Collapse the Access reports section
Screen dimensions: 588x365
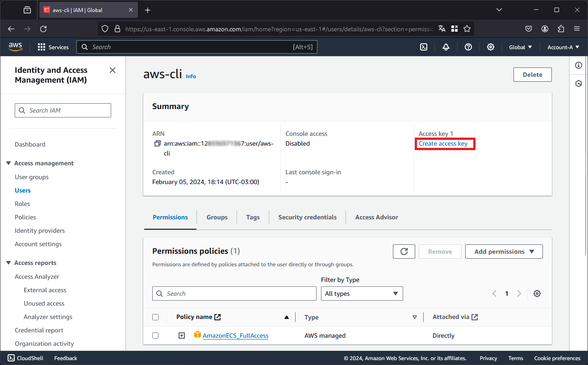tap(8, 263)
